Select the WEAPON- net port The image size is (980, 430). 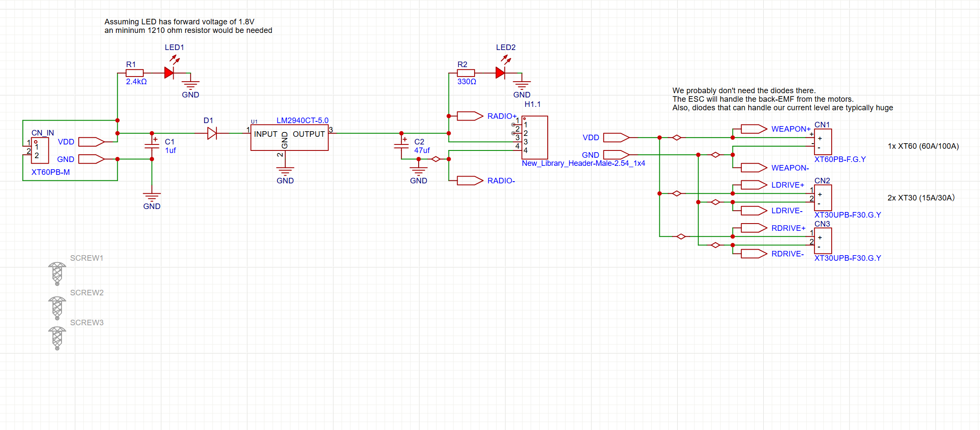tap(754, 168)
